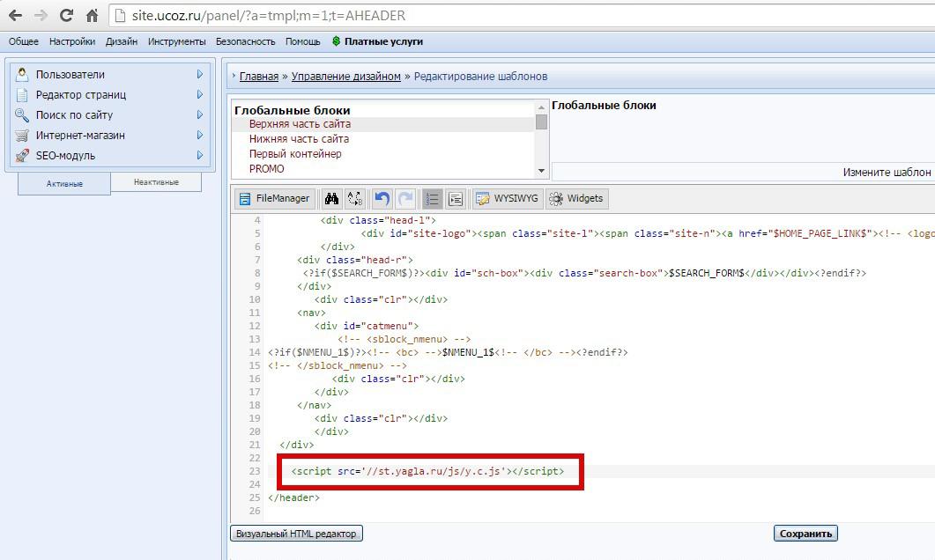
Task: Expand the Поиск по сайту arrow
Action: [x=200, y=115]
